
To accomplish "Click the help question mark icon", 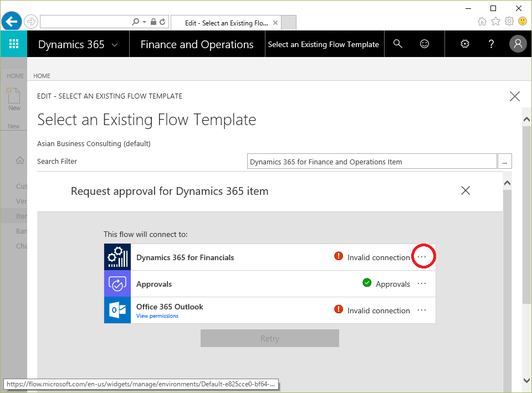I will [491, 44].
